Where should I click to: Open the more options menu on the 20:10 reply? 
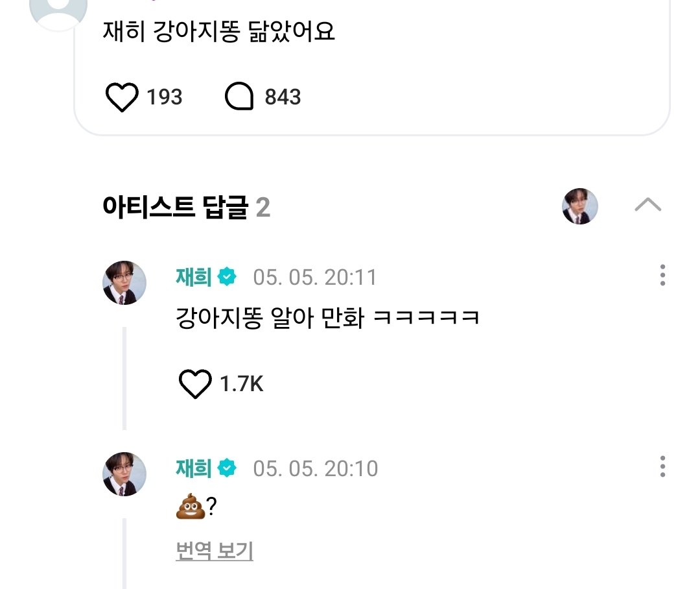pos(662,466)
